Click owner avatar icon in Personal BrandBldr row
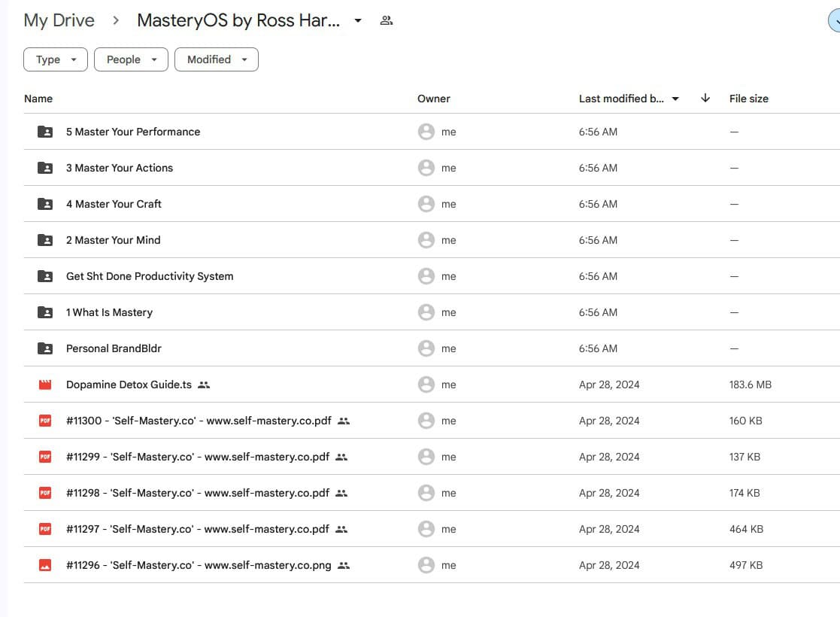 426,348
